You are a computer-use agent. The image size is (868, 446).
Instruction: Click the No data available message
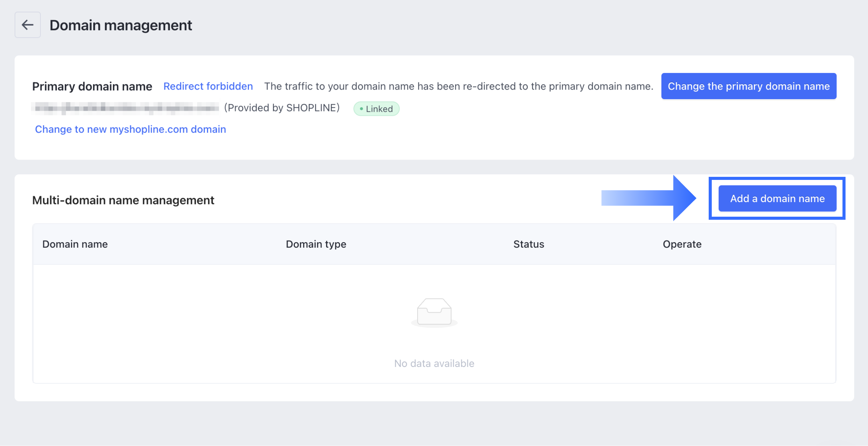434,363
